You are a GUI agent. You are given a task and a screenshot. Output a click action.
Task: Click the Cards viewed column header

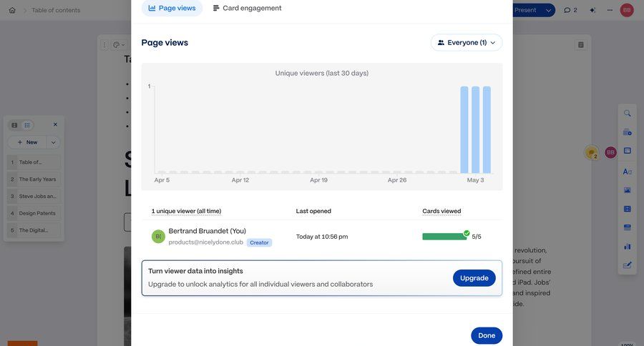tap(441, 211)
